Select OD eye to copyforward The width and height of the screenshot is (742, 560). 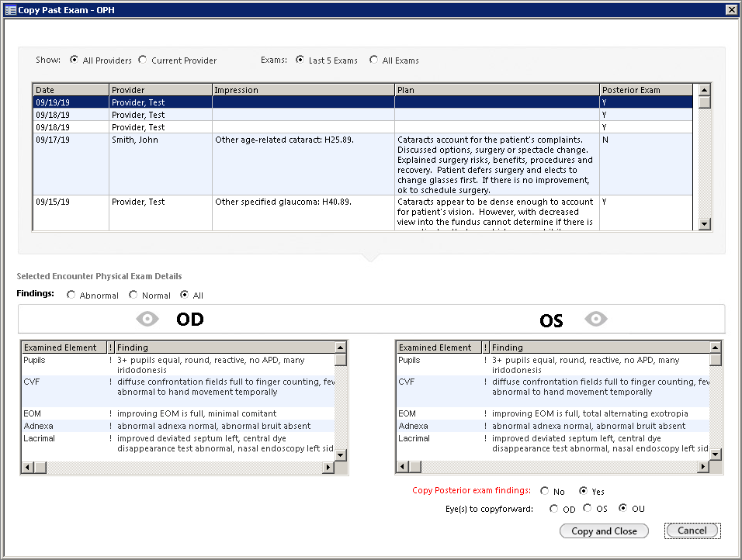tap(553, 509)
